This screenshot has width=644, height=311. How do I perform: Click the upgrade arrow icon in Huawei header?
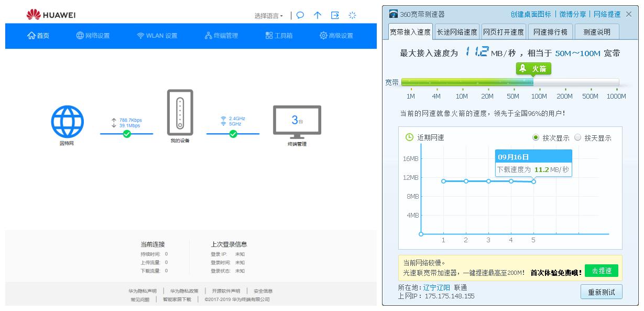[318, 15]
